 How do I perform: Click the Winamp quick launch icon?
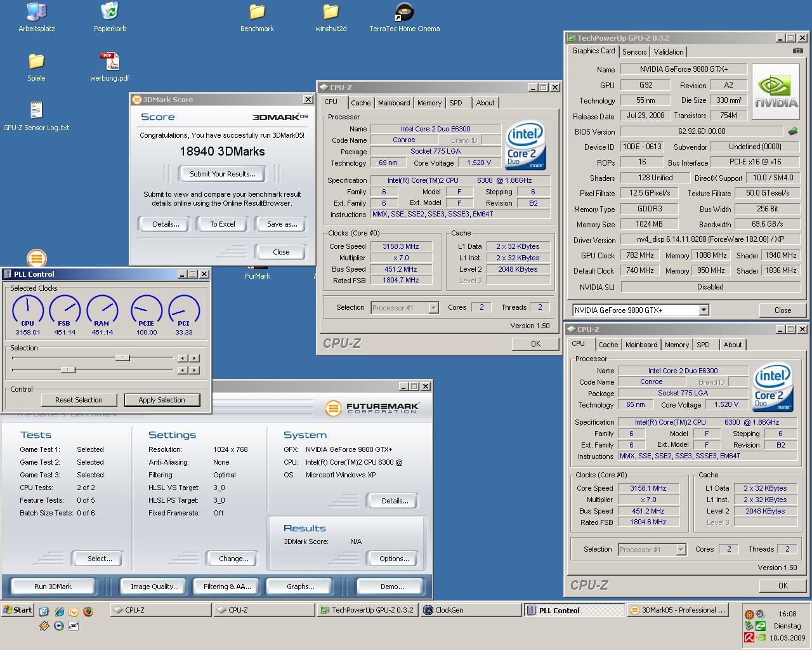(x=44, y=626)
